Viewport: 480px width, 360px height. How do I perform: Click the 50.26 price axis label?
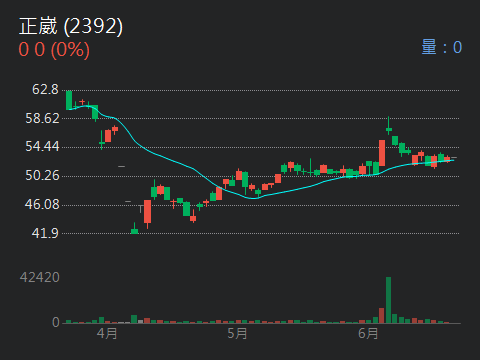[42, 175]
